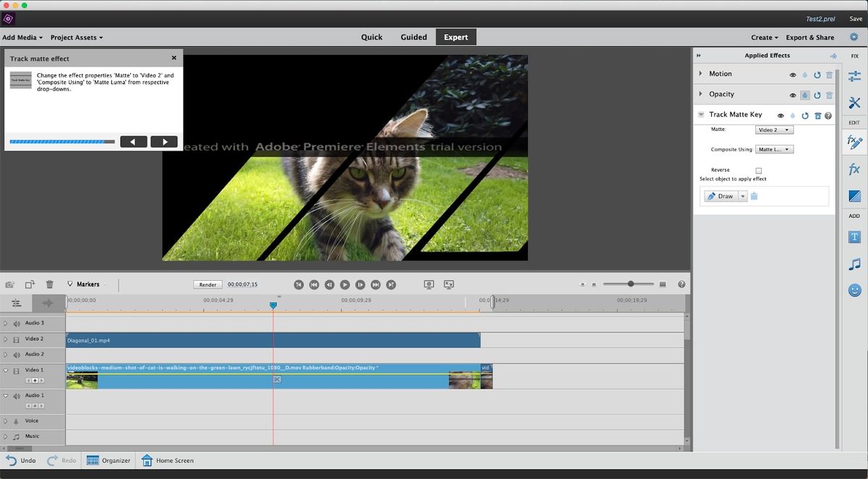
Task: Open the Music panel in the right sidebar
Action: pos(854,263)
